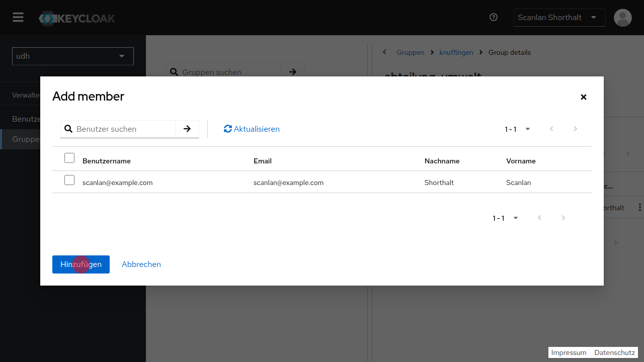Check the scanlan@example.com user row

click(69, 180)
